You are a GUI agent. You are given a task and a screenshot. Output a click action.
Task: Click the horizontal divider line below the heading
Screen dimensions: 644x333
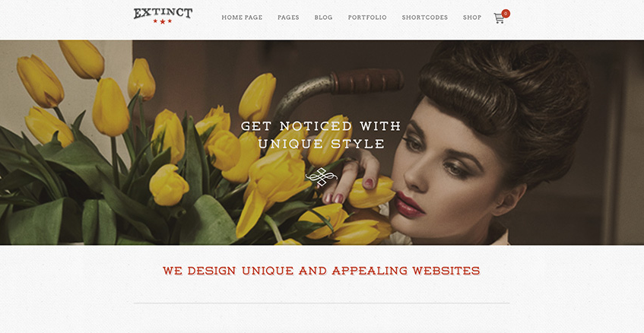click(321, 303)
